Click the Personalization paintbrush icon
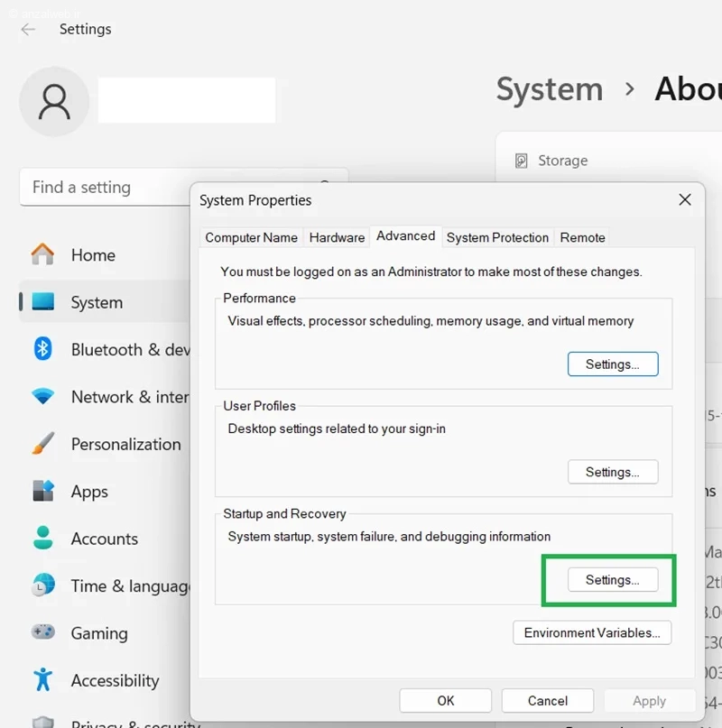The width and height of the screenshot is (722, 728). (42, 444)
